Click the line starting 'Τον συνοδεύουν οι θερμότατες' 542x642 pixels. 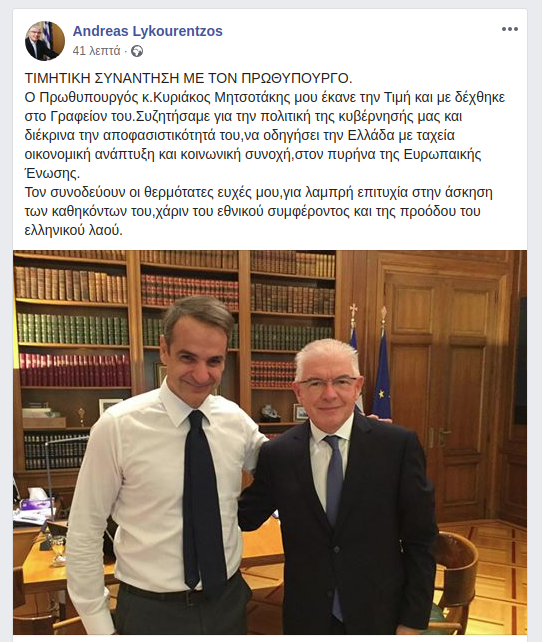pos(258,192)
